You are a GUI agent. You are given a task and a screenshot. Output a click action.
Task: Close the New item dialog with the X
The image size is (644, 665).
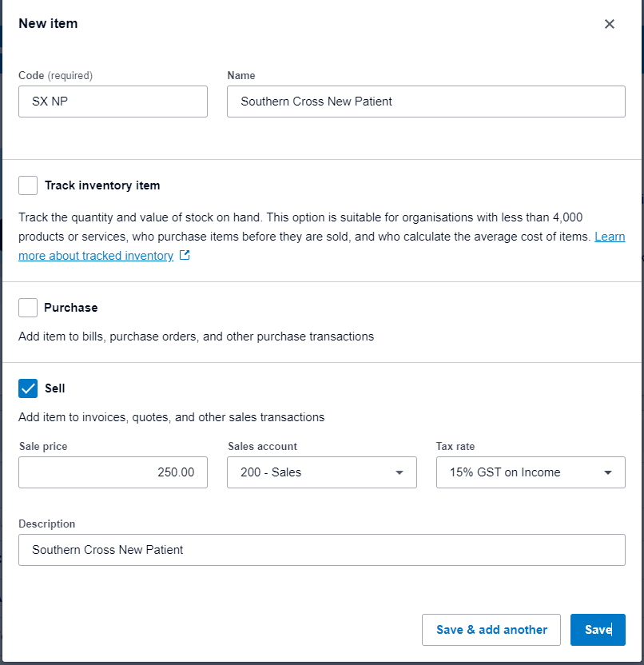[x=610, y=24]
